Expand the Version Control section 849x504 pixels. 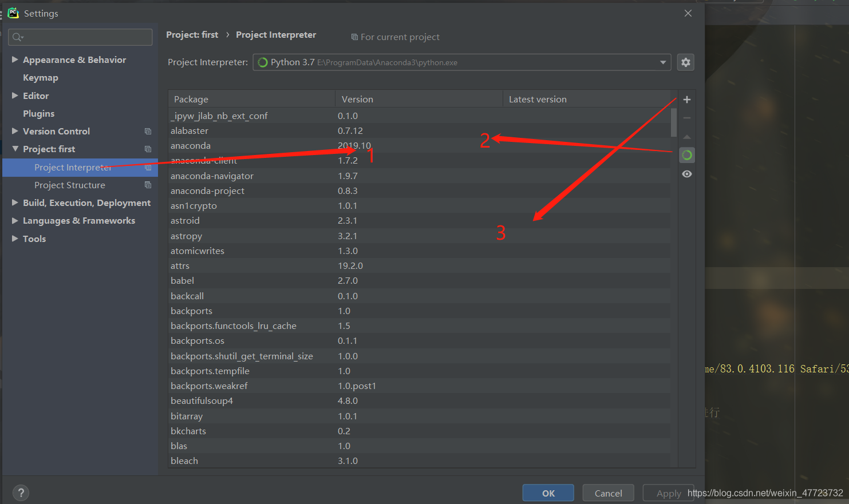tap(15, 131)
